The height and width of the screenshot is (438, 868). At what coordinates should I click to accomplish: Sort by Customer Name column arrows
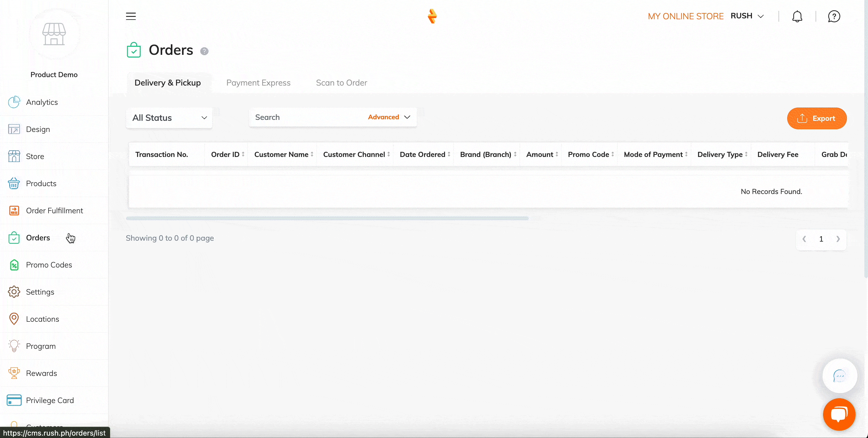pos(312,154)
